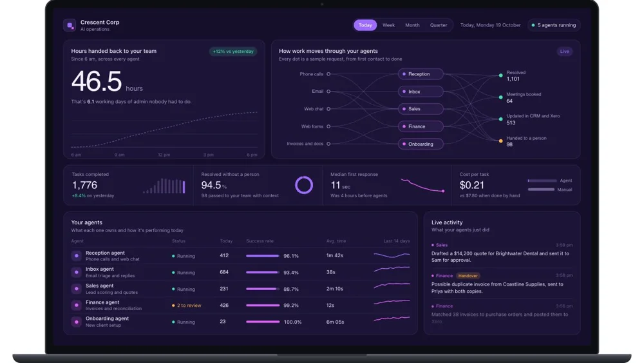Switch to the Week tab
The width and height of the screenshot is (644, 363).
pos(388,25)
